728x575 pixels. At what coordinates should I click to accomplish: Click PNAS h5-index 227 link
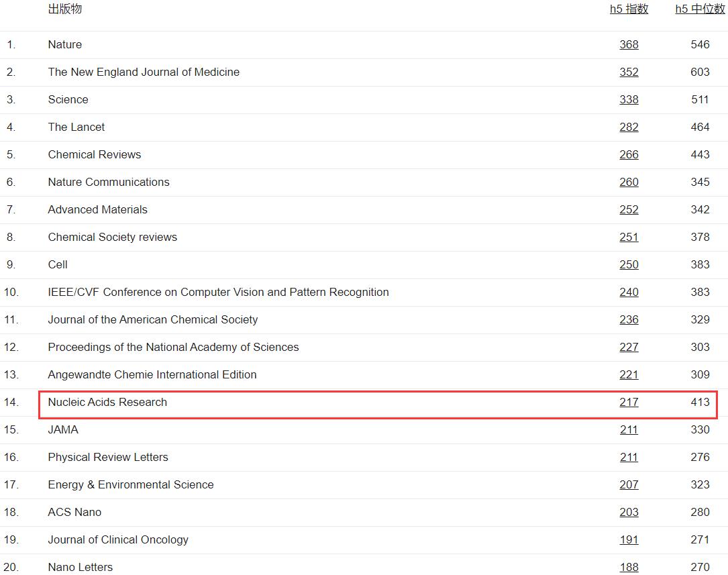tap(629, 347)
